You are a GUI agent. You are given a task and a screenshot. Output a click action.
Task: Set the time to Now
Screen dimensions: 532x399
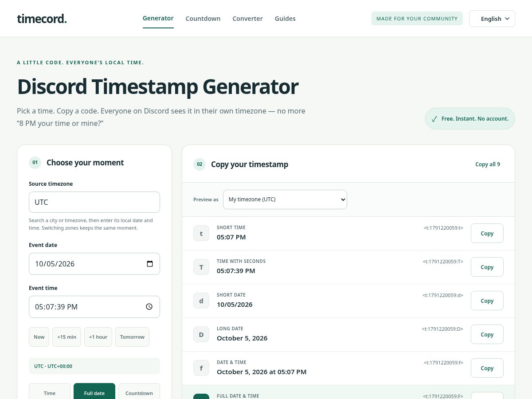point(39,337)
